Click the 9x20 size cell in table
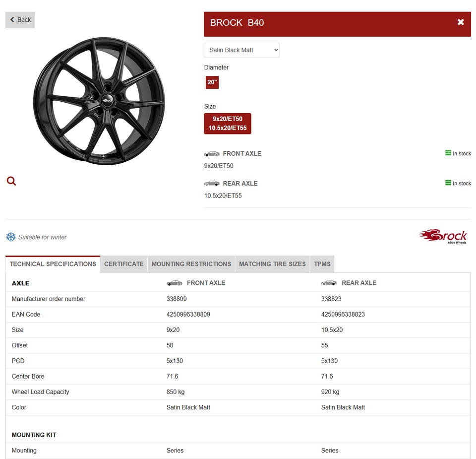Viewport: 476px width, 459px height. tap(173, 330)
